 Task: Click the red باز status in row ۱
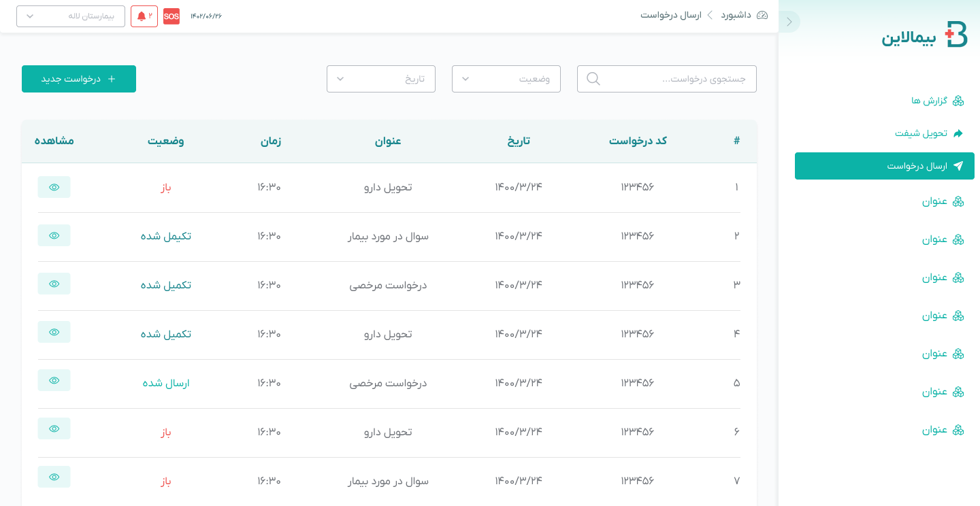coord(166,187)
